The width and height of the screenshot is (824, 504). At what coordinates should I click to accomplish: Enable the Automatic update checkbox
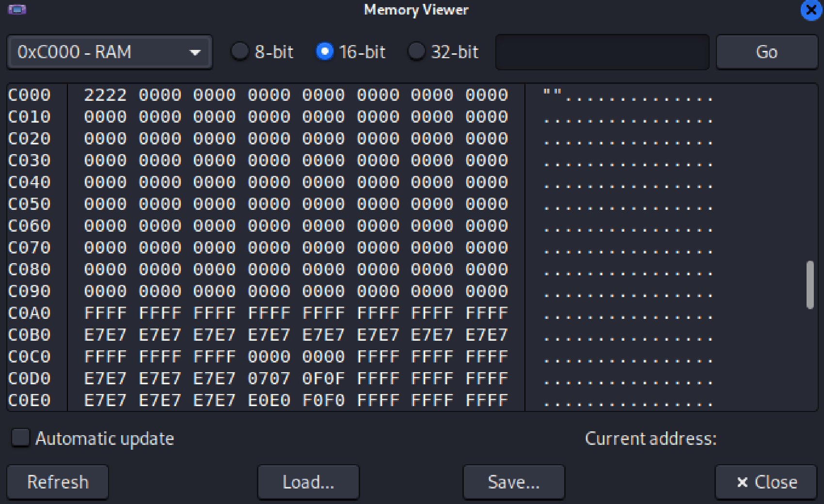(x=20, y=438)
